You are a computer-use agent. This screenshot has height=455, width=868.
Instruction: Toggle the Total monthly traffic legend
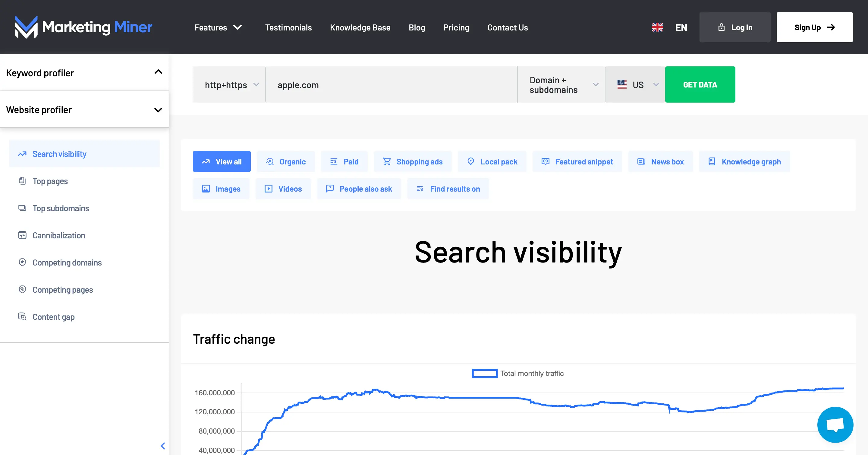517,373
